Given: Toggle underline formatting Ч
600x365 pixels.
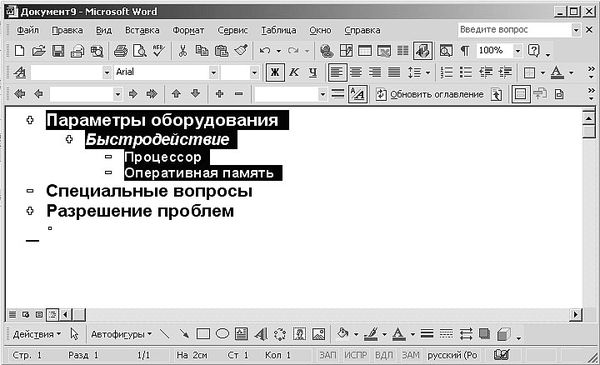Looking at the screenshot, I should [x=313, y=72].
